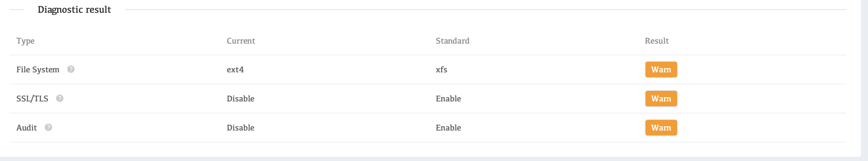
Task: Click the Disable value in the SSL/TLS row
Action: (240, 99)
